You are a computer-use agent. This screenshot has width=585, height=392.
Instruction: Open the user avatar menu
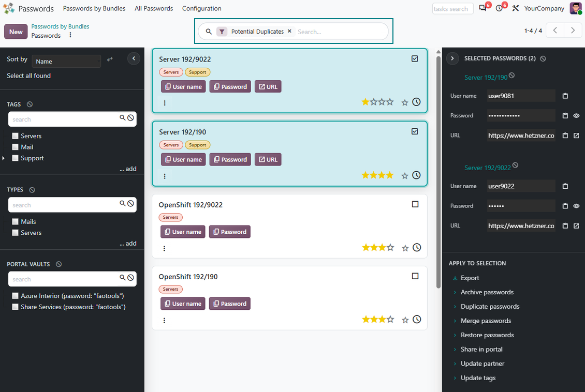point(575,8)
